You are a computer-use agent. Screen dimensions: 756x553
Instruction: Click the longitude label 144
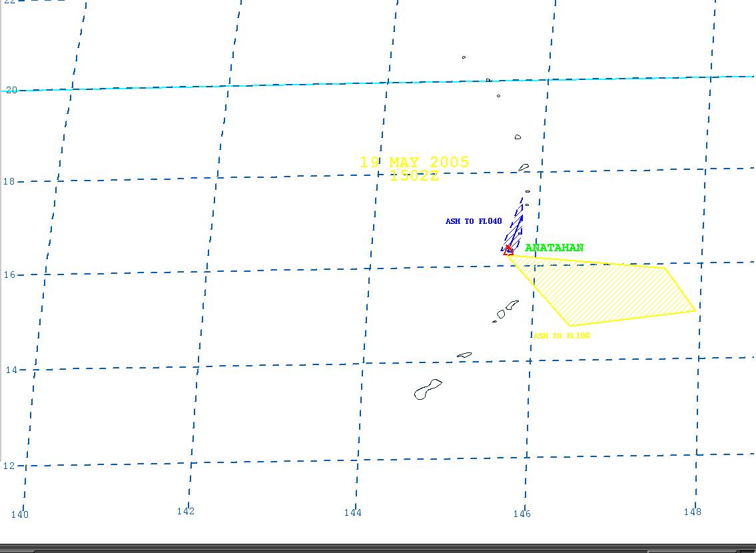[x=353, y=512]
